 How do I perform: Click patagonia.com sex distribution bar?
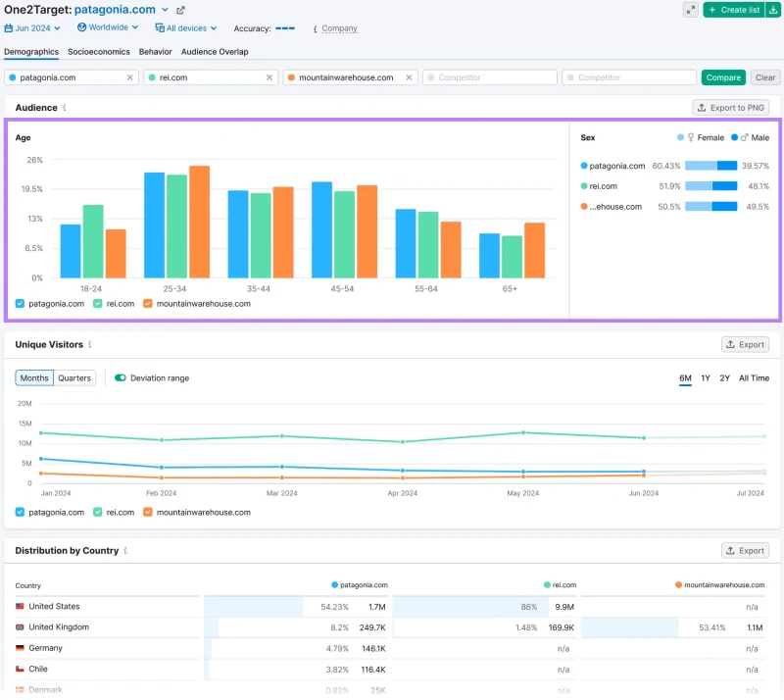(710, 166)
